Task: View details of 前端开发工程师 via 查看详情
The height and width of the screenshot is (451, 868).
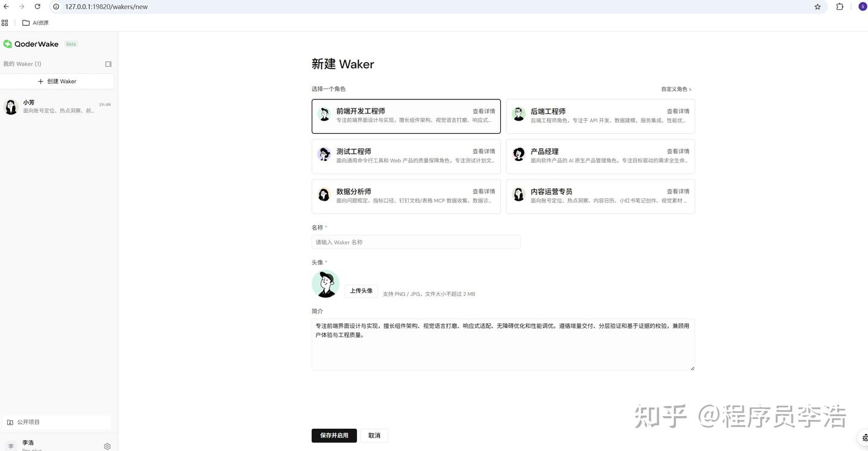Action: point(483,111)
